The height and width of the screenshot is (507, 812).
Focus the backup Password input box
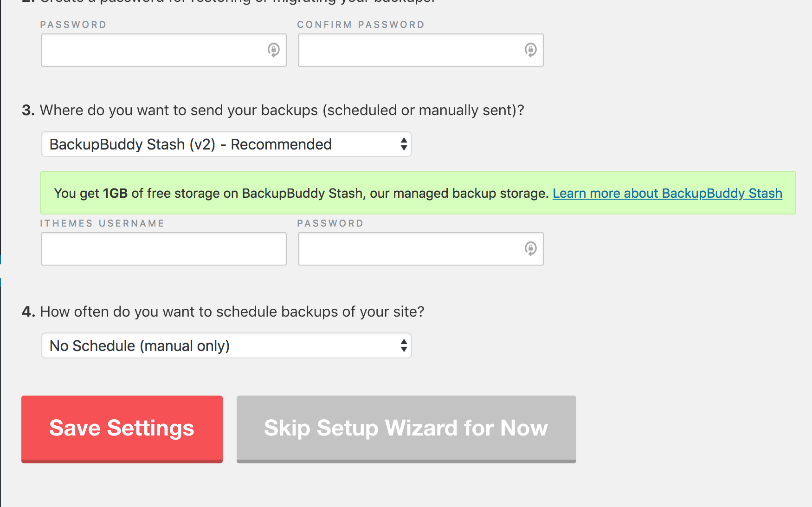pyautogui.click(x=164, y=50)
